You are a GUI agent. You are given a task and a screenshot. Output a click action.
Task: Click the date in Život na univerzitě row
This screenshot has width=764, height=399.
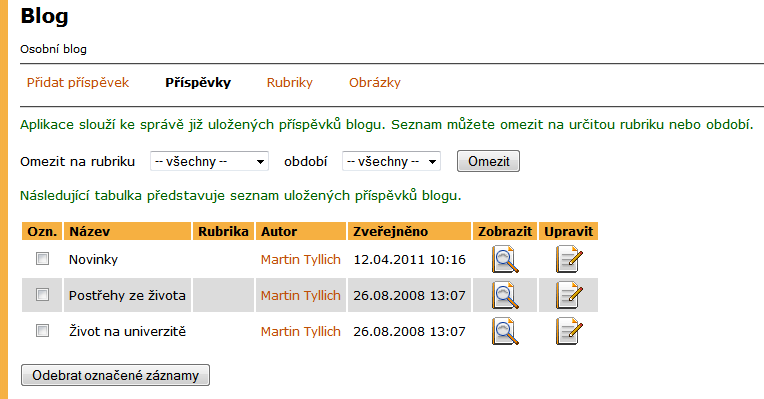coord(409,332)
